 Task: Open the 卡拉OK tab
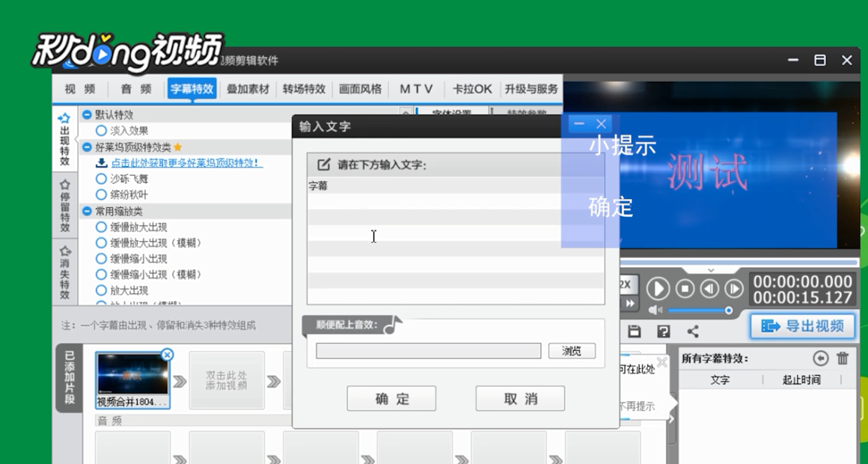point(471,88)
